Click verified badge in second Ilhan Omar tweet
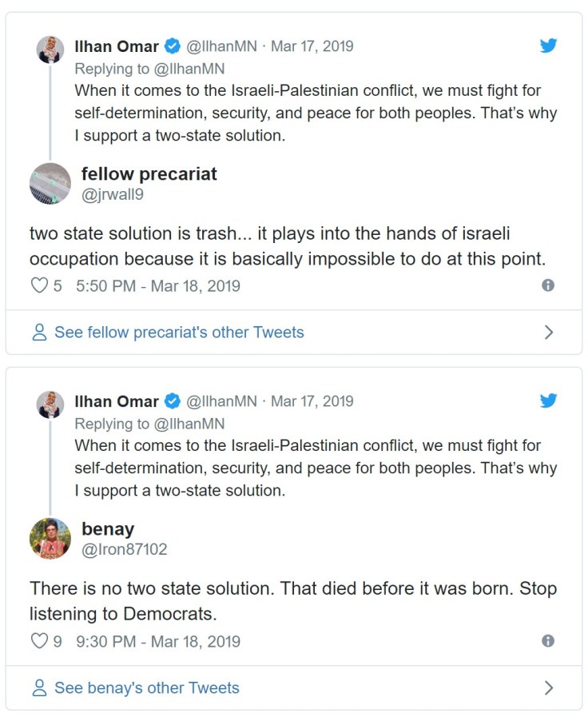This screenshot has height=717, width=588. coord(171,401)
